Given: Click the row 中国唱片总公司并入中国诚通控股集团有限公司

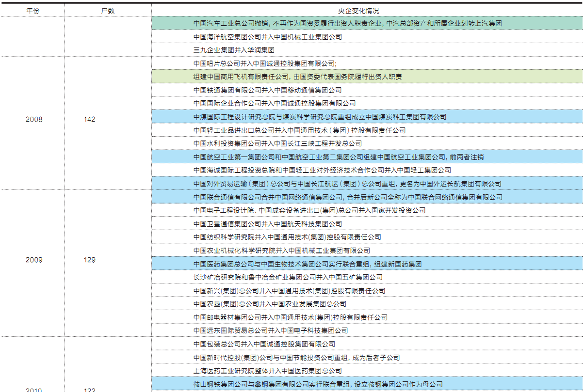Looking at the screenshot, I should point(367,63).
